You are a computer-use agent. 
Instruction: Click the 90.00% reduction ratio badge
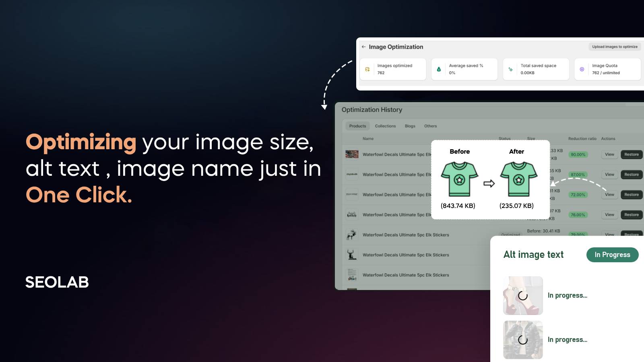[x=578, y=154]
